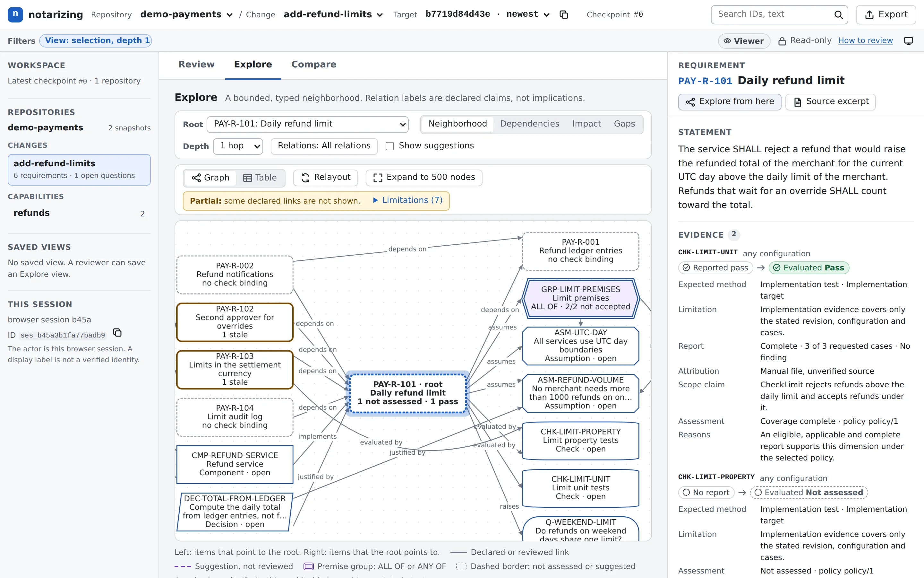
Task: Open the Depth 1 hop dropdown
Action: (238, 146)
